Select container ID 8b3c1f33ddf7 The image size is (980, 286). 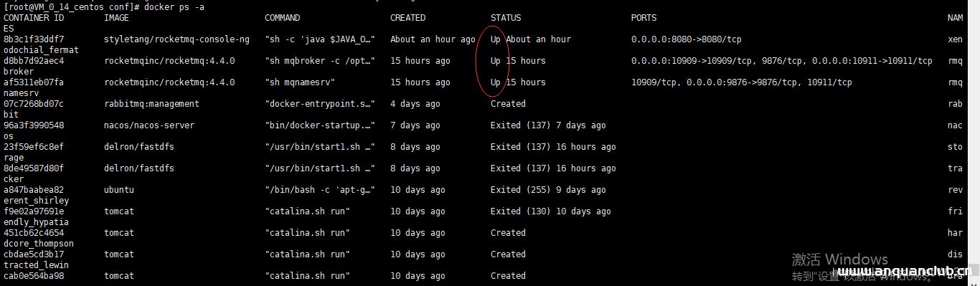point(34,39)
